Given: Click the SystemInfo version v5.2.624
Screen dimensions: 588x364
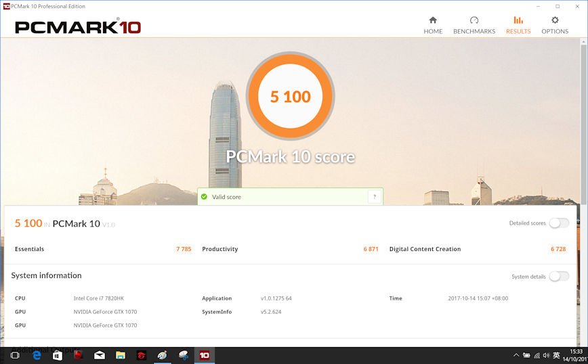Looking at the screenshot, I should (271, 312).
